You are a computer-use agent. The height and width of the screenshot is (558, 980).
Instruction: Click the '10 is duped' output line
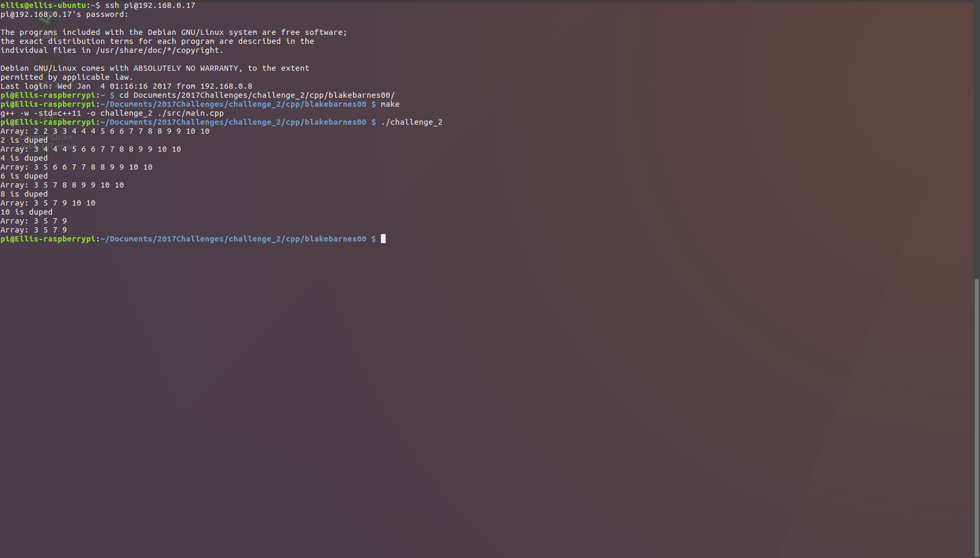pyautogui.click(x=26, y=212)
